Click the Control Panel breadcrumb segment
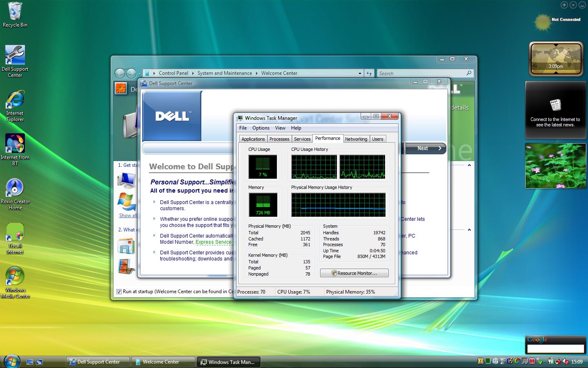Screen dimensions: 588x368 click(174, 73)
